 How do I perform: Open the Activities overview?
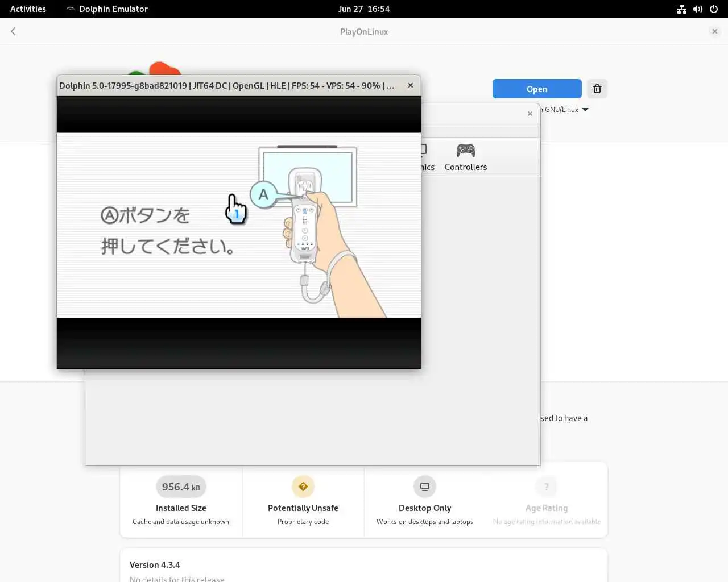[28, 9]
